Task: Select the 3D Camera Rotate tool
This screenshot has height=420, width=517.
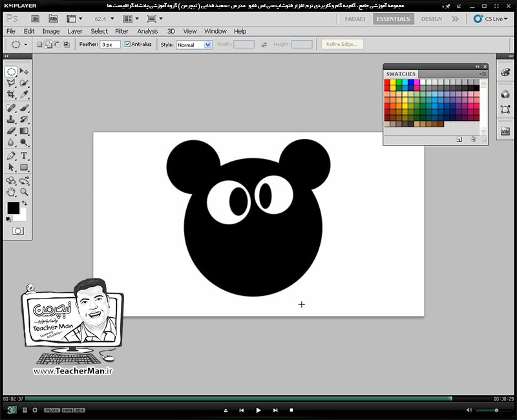Action: click(24, 180)
